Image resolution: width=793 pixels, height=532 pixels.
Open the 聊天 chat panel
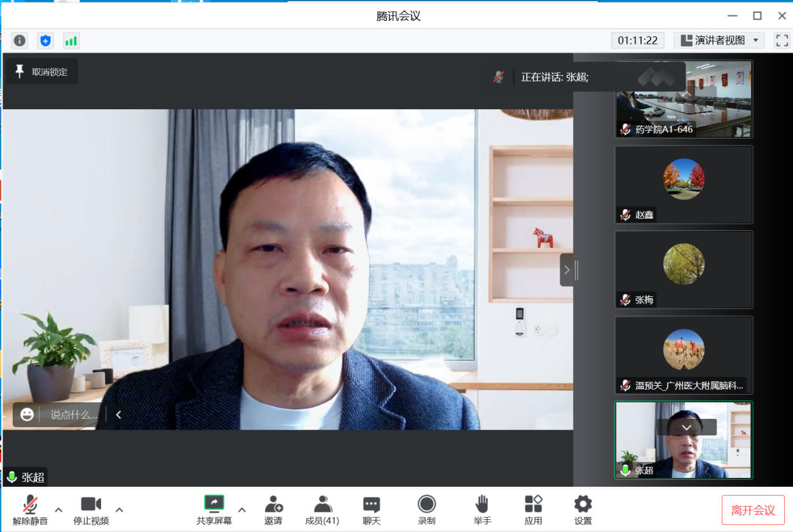371,510
